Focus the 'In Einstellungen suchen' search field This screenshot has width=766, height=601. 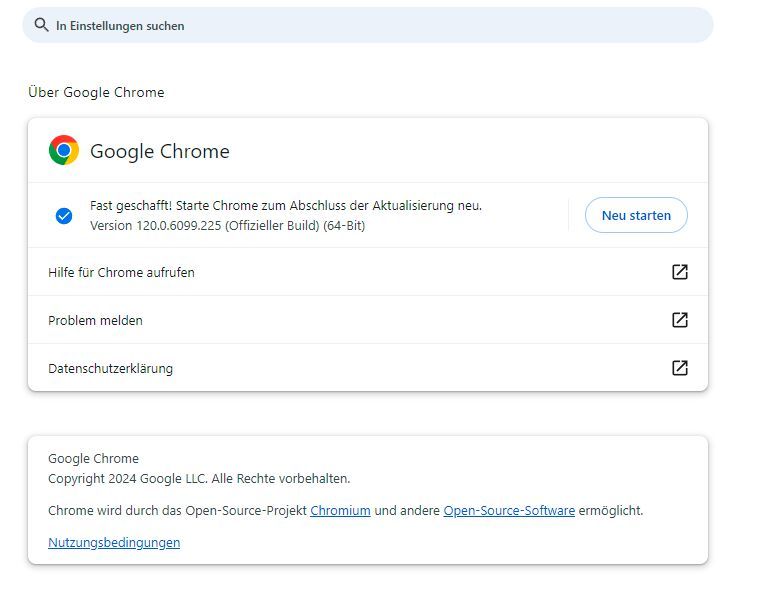point(367,25)
